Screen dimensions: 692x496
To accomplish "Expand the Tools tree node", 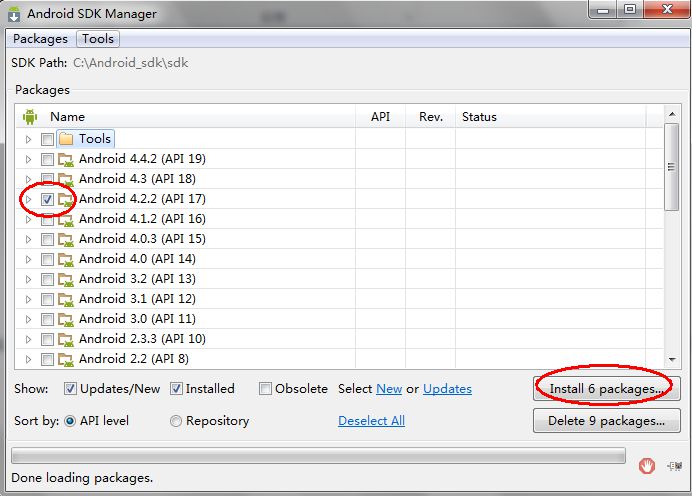I will pyautogui.click(x=28, y=139).
